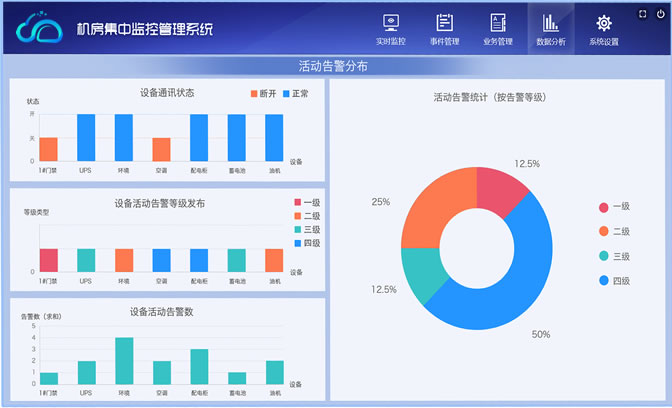Toggle 二级 legend in 设备活动告警等级发布 bar chart
Viewport: 672px width, 408px height.
pos(307,216)
